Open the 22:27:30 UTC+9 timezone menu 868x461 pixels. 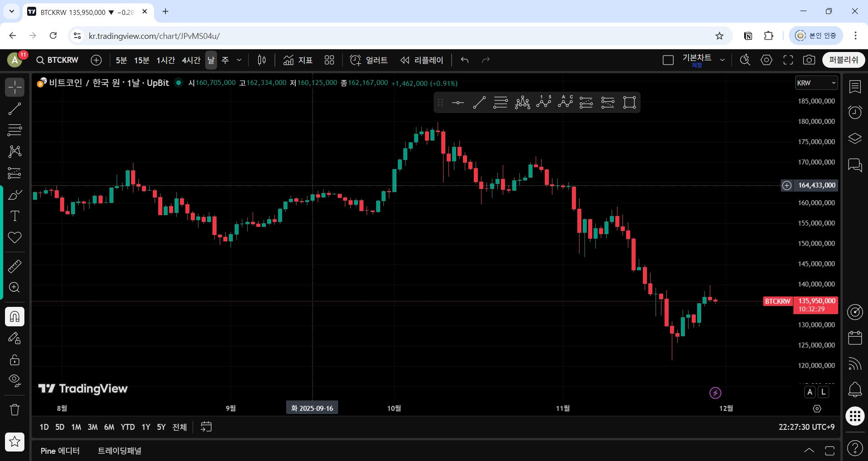coord(807,427)
